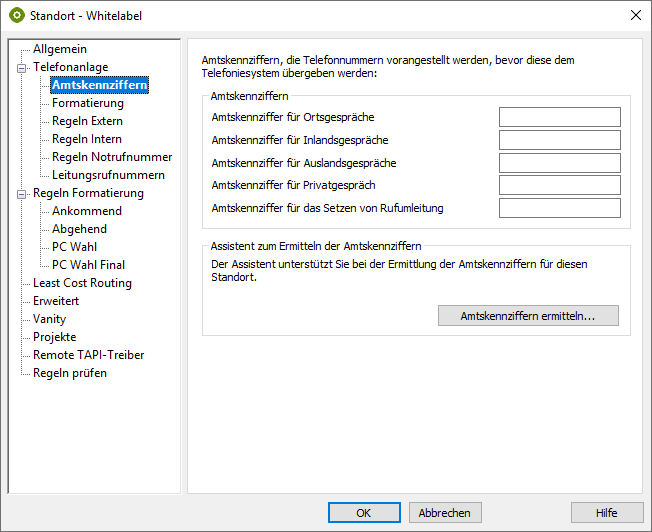Collapse the Telefonanlage tree node
Screen dimensions: 652x532
[x=21, y=67]
